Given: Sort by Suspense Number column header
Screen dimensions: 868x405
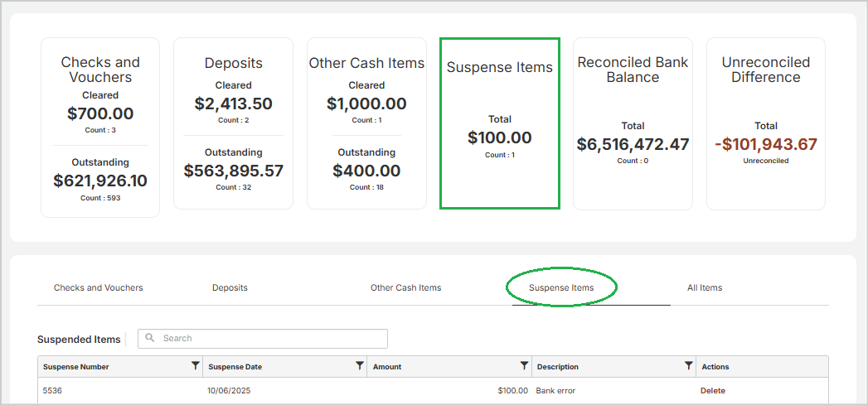Looking at the screenshot, I should (x=76, y=367).
